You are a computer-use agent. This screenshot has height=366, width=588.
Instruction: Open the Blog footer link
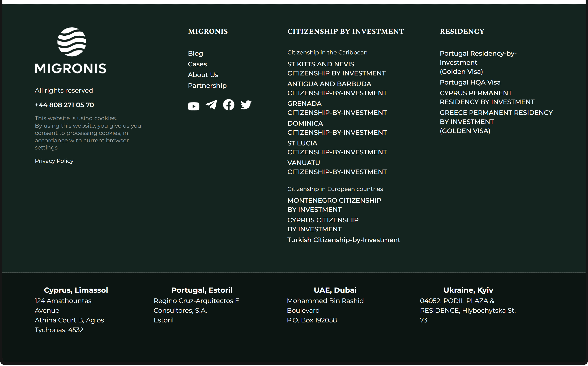195,54
